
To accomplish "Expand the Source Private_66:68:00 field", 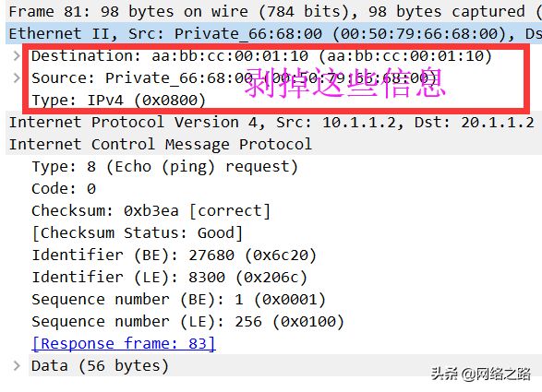I will pyautogui.click(x=17, y=78).
